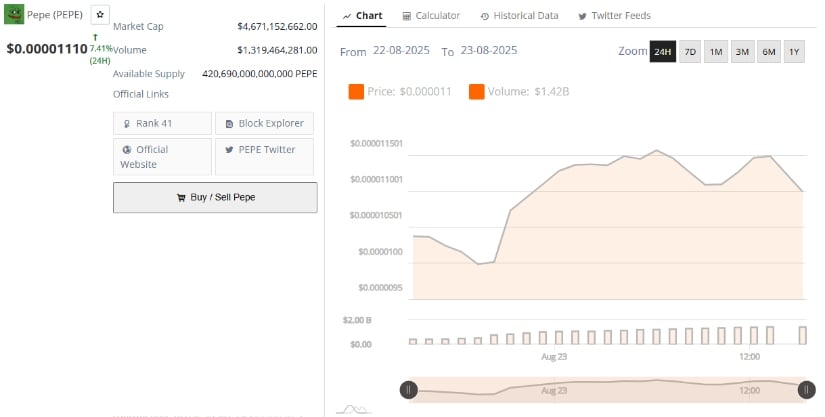The width and height of the screenshot is (825, 417).
Task: Click the Official Website globe icon
Action: tap(126, 150)
